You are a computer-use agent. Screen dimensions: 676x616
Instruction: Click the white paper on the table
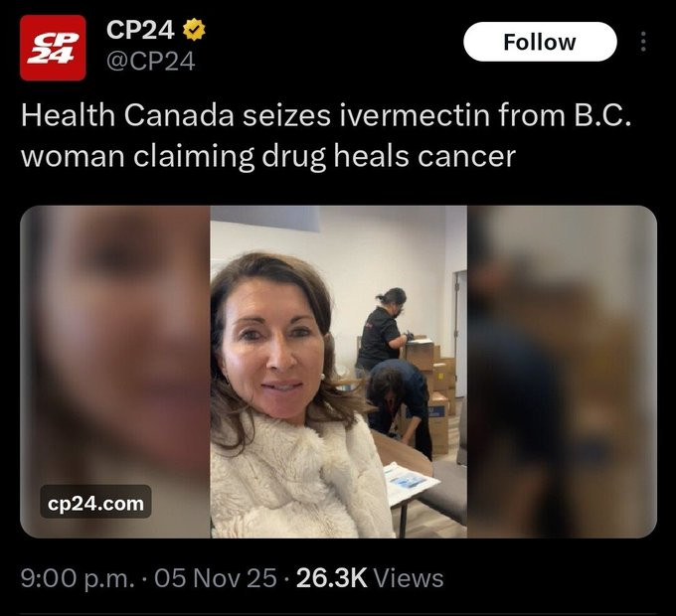409,483
